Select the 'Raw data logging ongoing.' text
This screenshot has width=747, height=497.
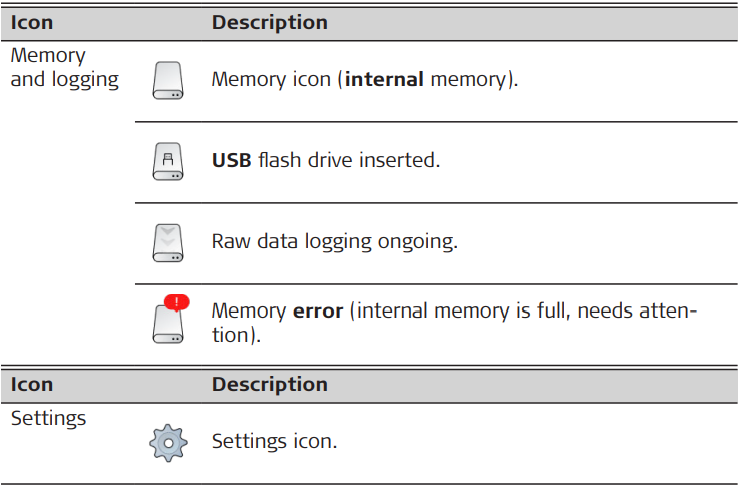click(x=334, y=242)
